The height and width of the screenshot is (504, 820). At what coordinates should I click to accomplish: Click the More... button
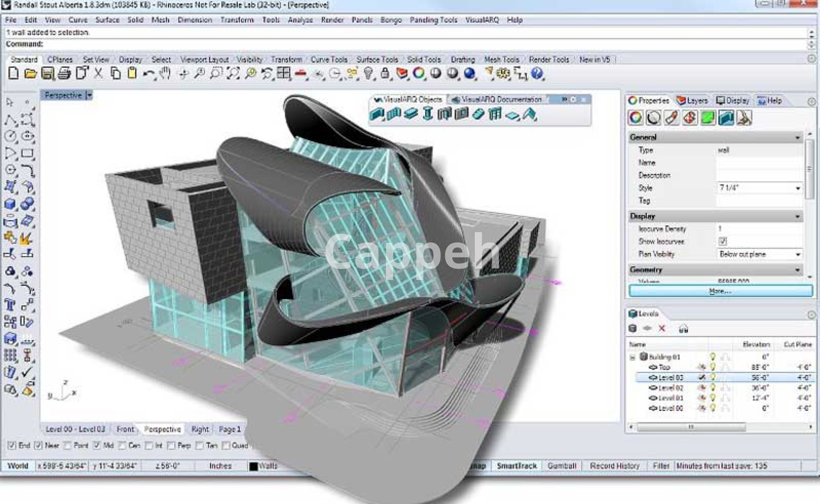coord(720,291)
